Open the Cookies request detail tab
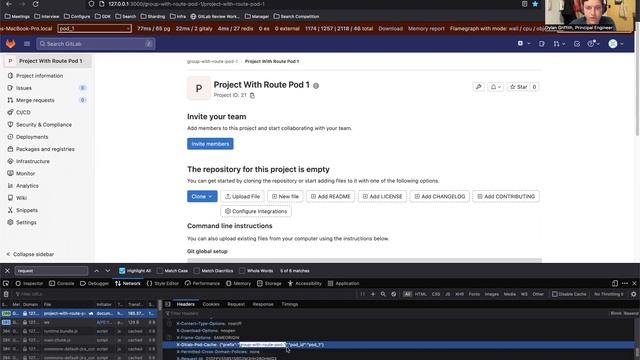Screen dimensions: 640x360 tap(211, 304)
